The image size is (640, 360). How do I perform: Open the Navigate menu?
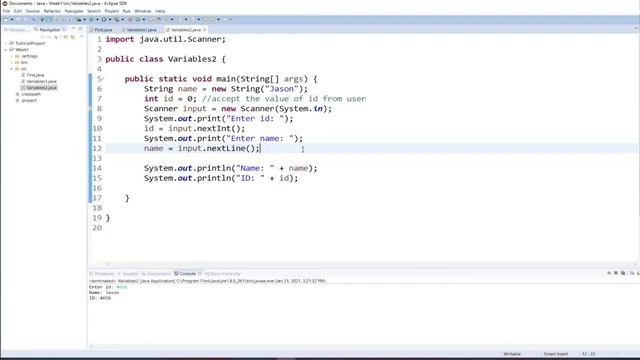[74, 11]
